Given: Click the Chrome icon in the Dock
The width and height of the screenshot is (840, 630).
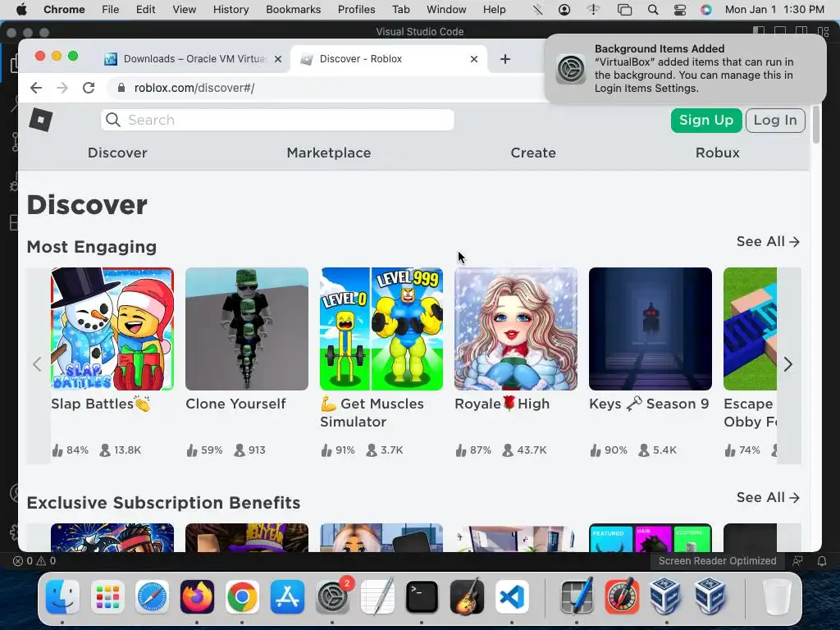Looking at the screenshot, I should 242,597.
